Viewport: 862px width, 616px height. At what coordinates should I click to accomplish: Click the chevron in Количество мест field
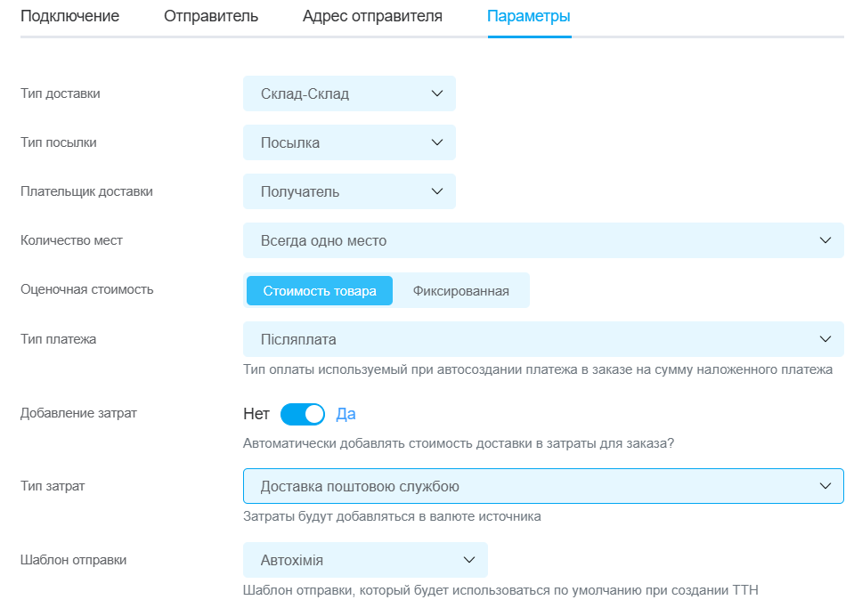coord(825,240)
